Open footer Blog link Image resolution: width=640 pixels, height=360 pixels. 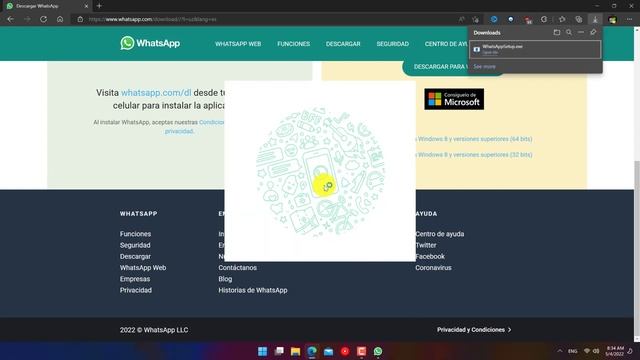225,279
